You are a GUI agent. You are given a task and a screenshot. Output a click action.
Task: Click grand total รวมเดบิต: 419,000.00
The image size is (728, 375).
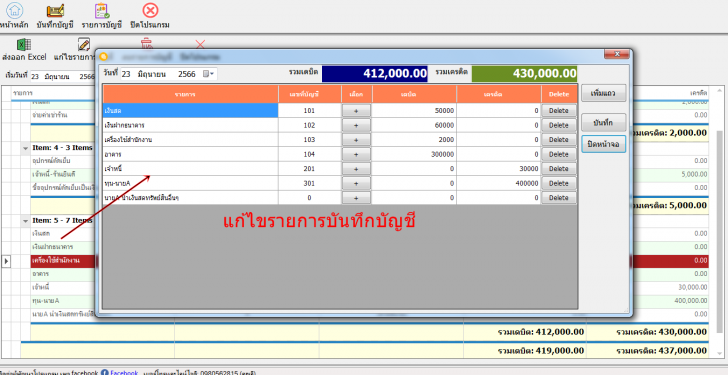click(x=541, y=351)
